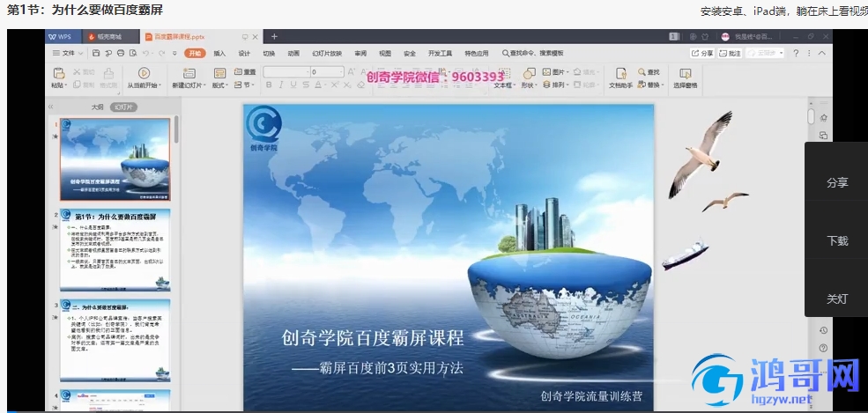868x413 pixels.
Task: Open the Arrange (排列) dropdown
Action: 555,85
